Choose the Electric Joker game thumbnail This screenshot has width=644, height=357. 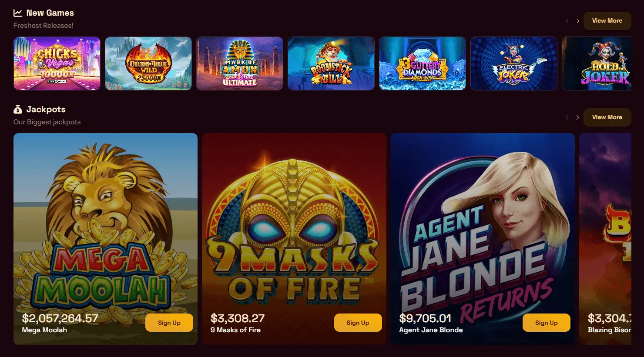(514, 63)
